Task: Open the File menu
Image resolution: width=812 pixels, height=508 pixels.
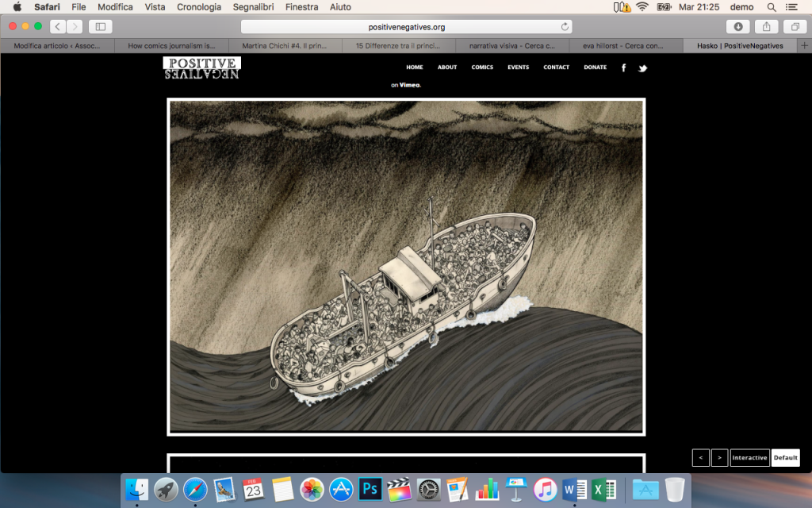Action: click(x=79, y=6)
